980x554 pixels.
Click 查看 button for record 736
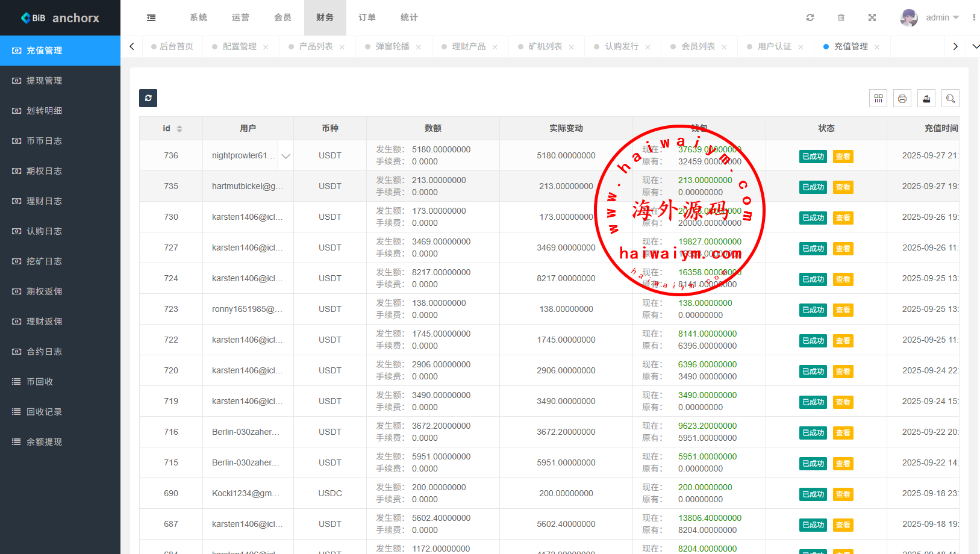843,157
